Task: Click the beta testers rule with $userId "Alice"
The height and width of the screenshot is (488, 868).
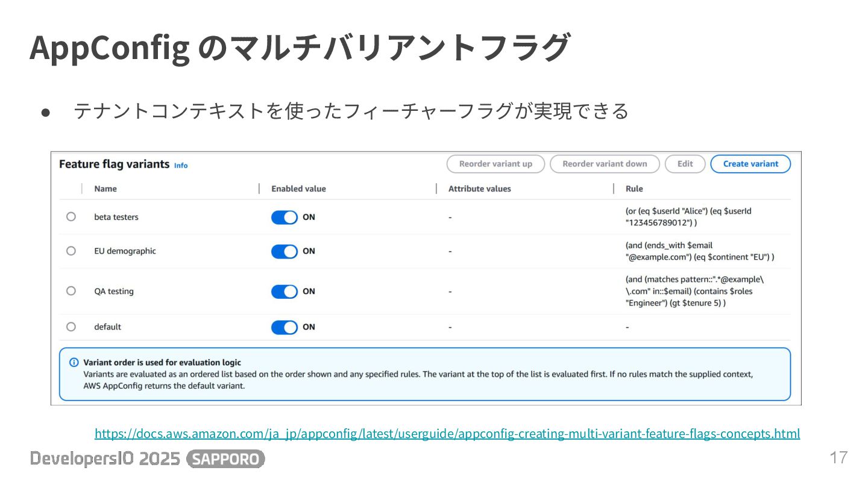Action: click(x=688, y=217)
